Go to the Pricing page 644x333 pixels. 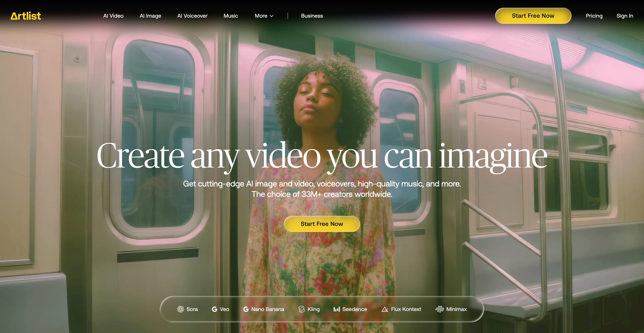[x=594, y=16]
